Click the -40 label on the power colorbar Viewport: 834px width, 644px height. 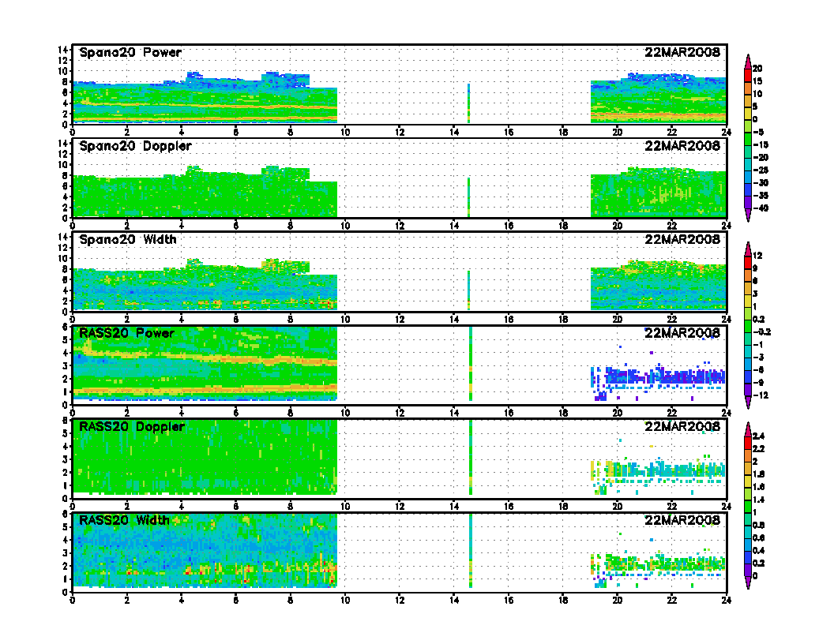click(759, 208)
